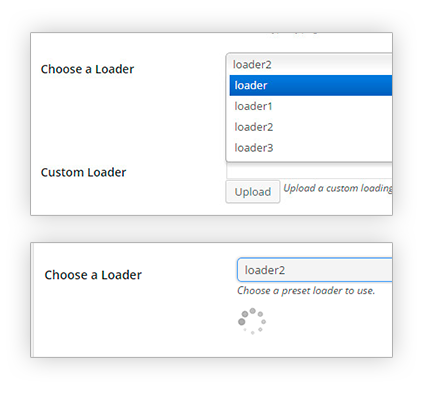Image resolution: width=422 pixels, height=400 pixels.
Task: Click the animated spinner preview
Action: point(252,321)
